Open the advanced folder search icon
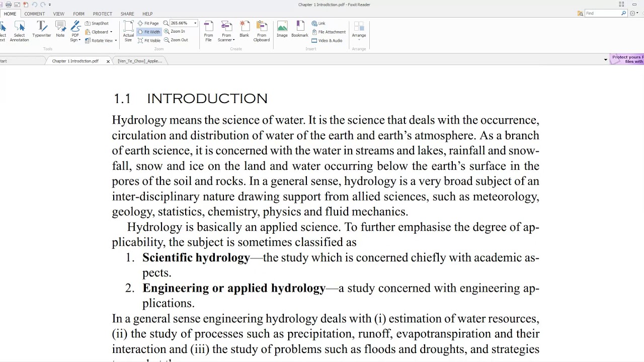Image resolution: width=644 pixels, height=362 pixels. (580, 14)
